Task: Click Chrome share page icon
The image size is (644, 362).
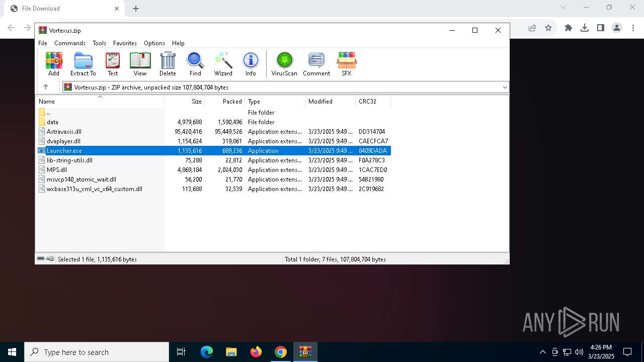Action: tap(532, 28)
